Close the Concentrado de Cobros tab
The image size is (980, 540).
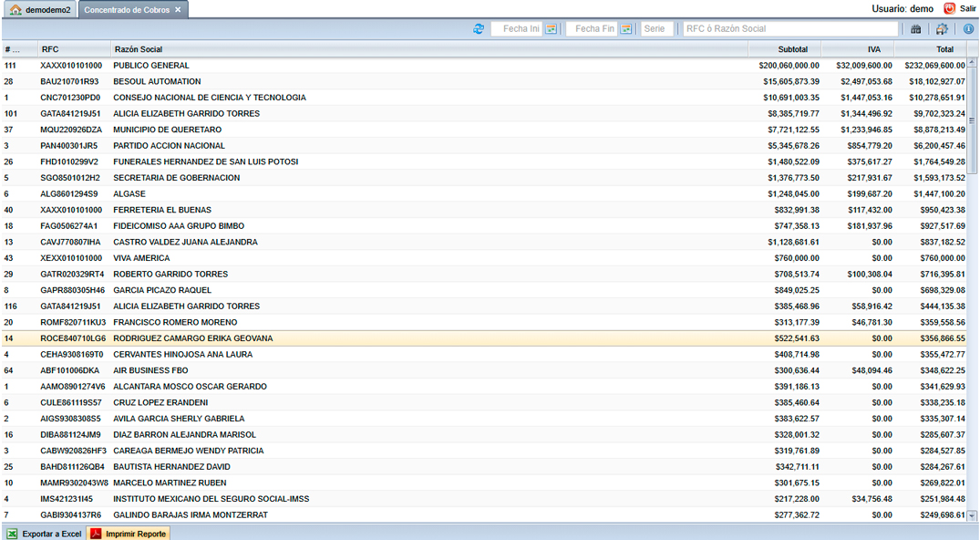pyautogui.click(x=179, y=9)
